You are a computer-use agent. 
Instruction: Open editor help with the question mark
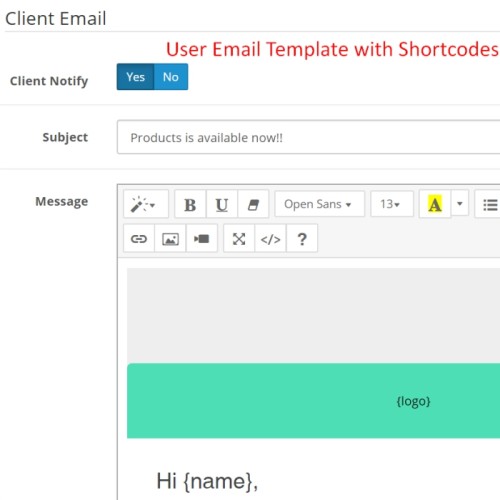(302, 238)
